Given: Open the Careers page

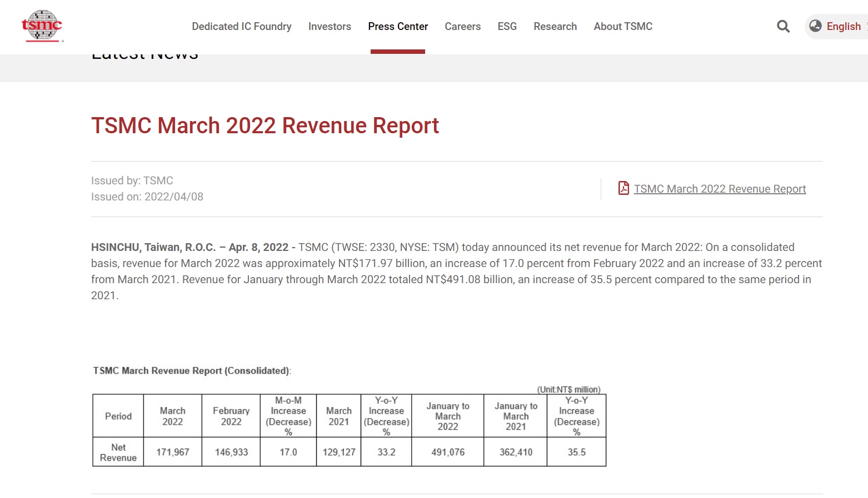Looking at the screenshot, I should (462, 26).
